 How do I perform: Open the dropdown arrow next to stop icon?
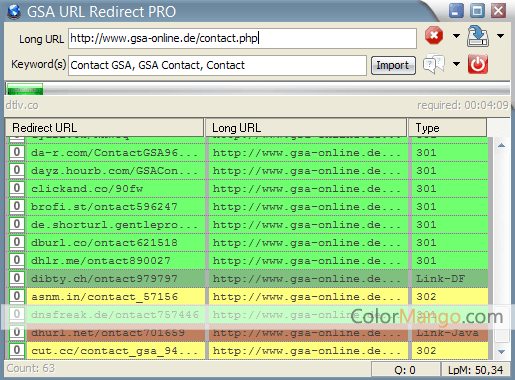(x=456, y=36)
